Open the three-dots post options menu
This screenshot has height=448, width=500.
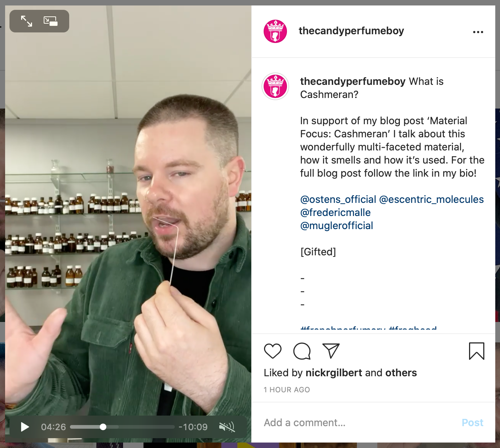pos(478,32)
